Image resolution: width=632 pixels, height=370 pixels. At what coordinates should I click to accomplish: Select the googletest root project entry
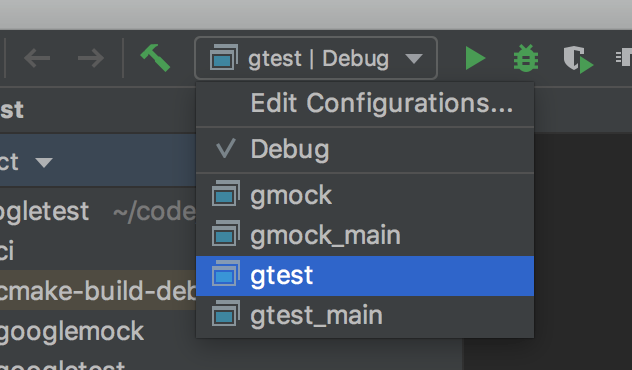(x=44, y=211)
